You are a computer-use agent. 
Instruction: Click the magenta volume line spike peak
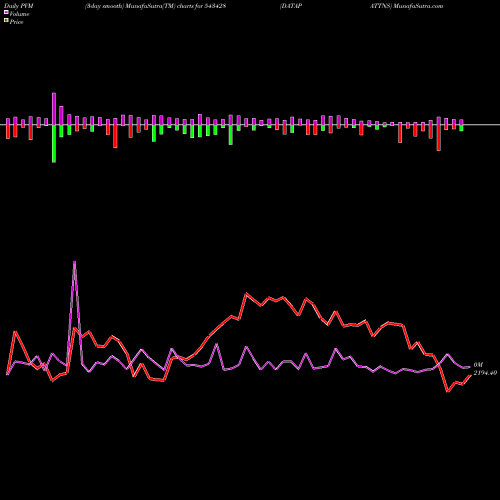coord(74,262)
